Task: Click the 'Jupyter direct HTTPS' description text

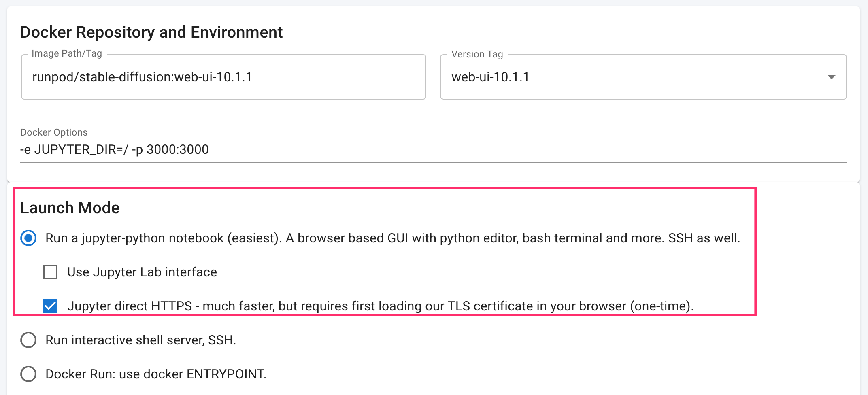Action: 380,306
